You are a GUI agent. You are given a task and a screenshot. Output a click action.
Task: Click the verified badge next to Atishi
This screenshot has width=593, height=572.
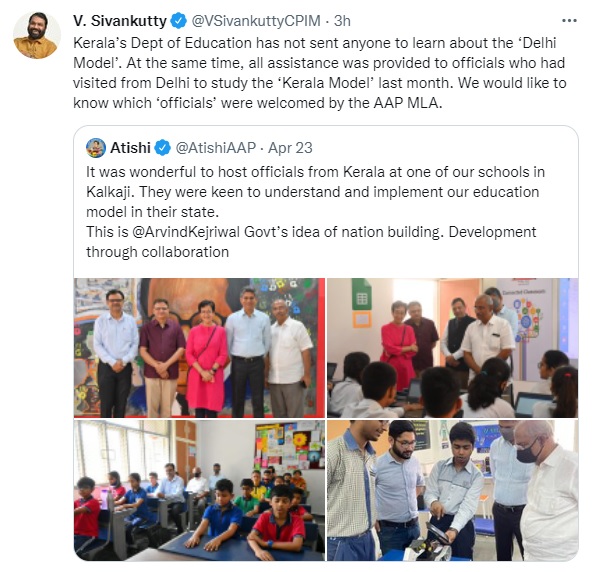163,148
